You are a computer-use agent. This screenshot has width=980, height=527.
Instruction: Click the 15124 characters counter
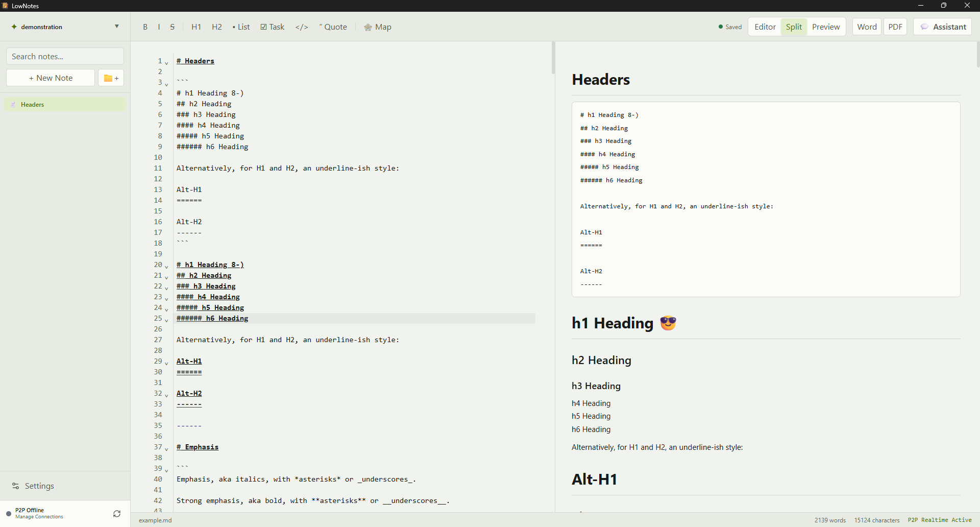(877, 520)
